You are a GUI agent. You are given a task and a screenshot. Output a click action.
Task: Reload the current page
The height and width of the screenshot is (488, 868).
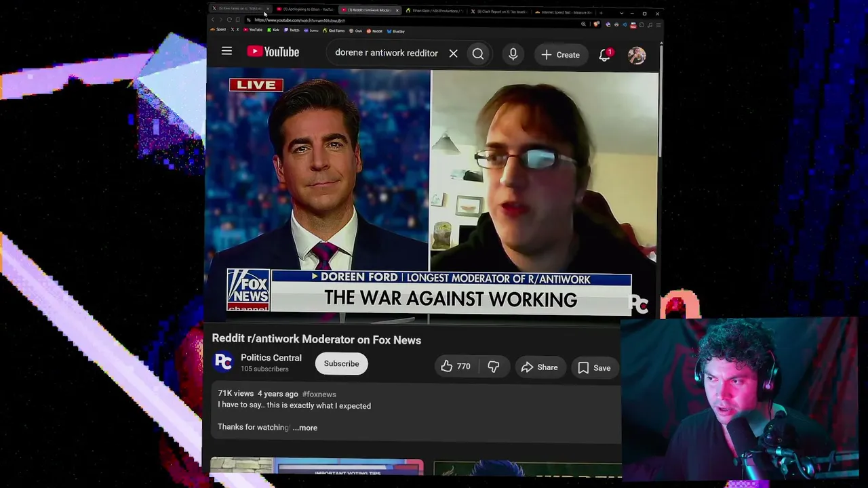pyautogui.click(x=229, y=20)
